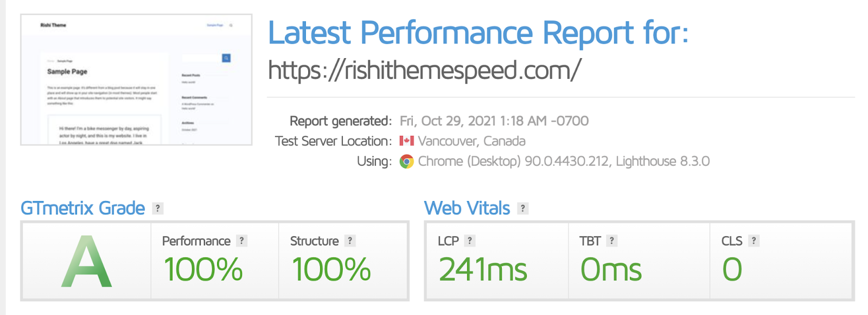Open LCP help tooltip icon
This screenshot has width=868, height=315.
coord(470,241)
